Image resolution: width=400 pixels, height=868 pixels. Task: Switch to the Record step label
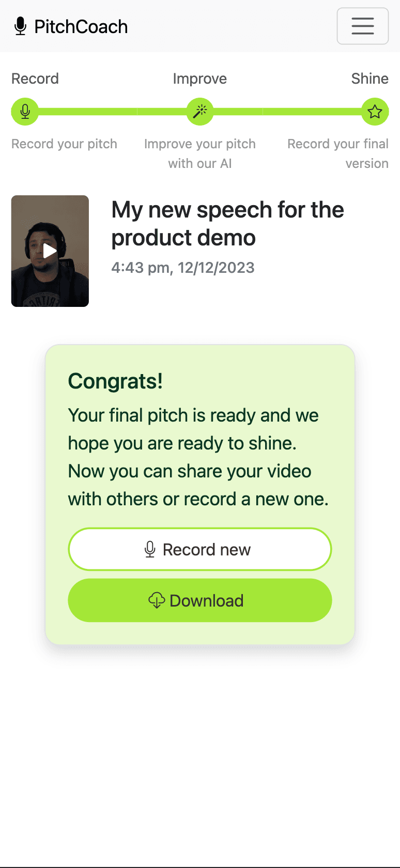click(35, 79)
